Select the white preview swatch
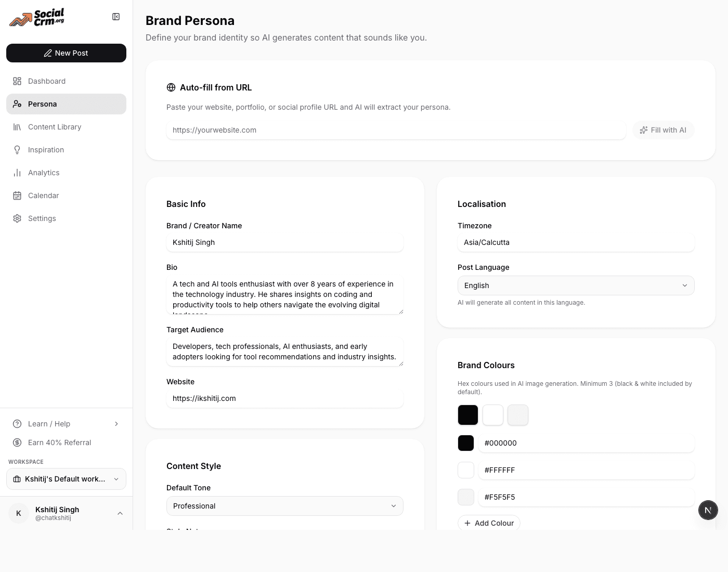 tap(493, 415)
